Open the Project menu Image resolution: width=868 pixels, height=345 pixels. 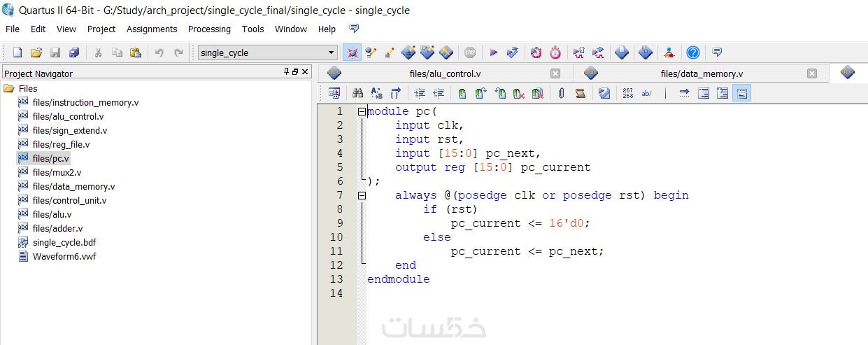click(101, 29)
